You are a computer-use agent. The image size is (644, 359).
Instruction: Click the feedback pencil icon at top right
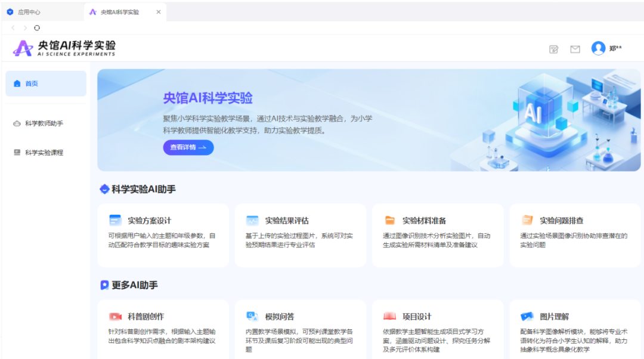pos(553,49)
